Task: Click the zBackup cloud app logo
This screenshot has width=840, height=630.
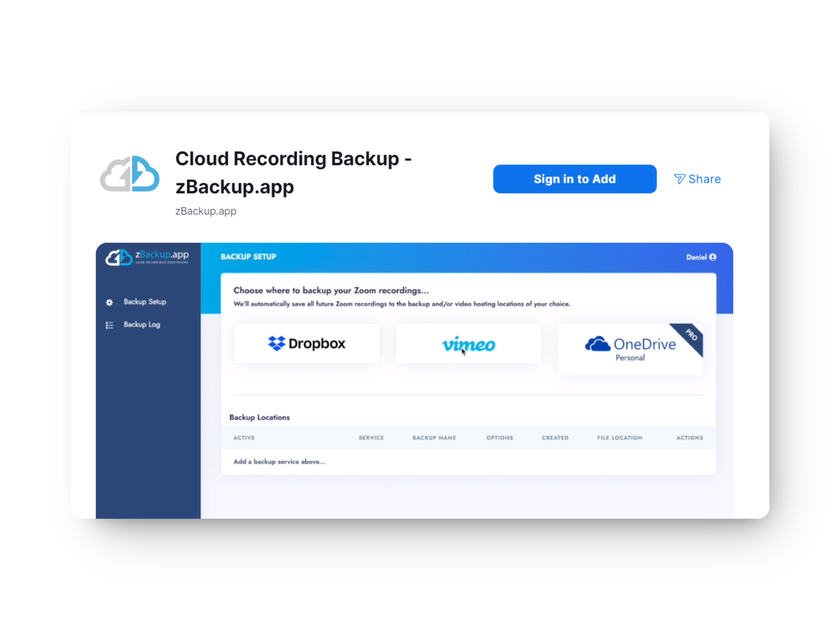Action: click(x=129, y=174)
